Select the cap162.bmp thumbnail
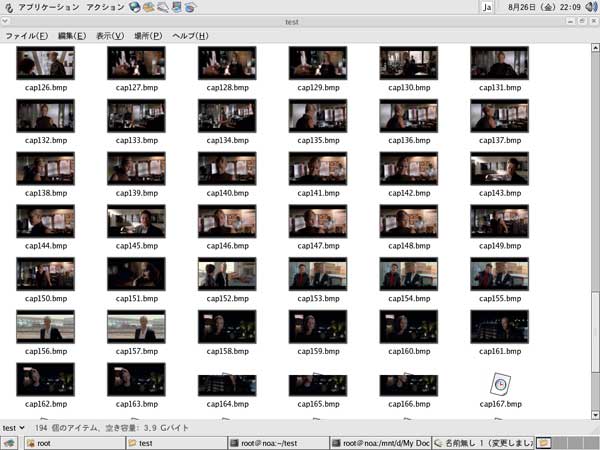600x450 pixels. (x=46, y=380)
